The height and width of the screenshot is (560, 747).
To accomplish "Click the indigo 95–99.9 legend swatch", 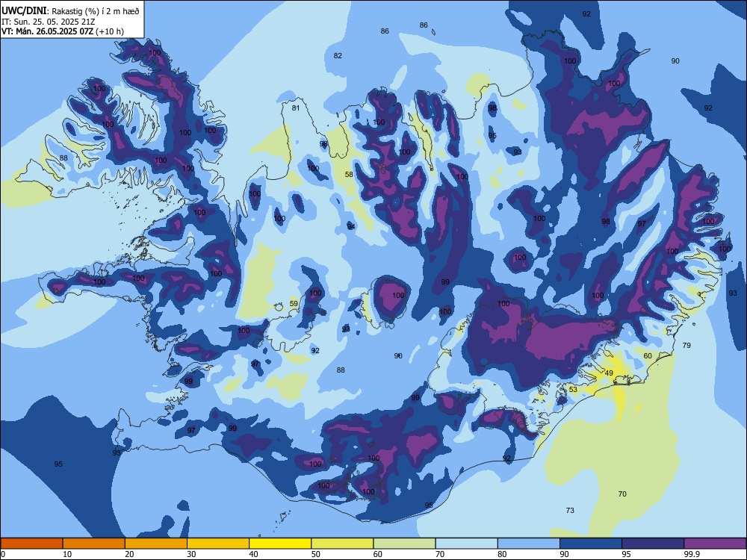I will pyautogui.click(x=653, y=544).
